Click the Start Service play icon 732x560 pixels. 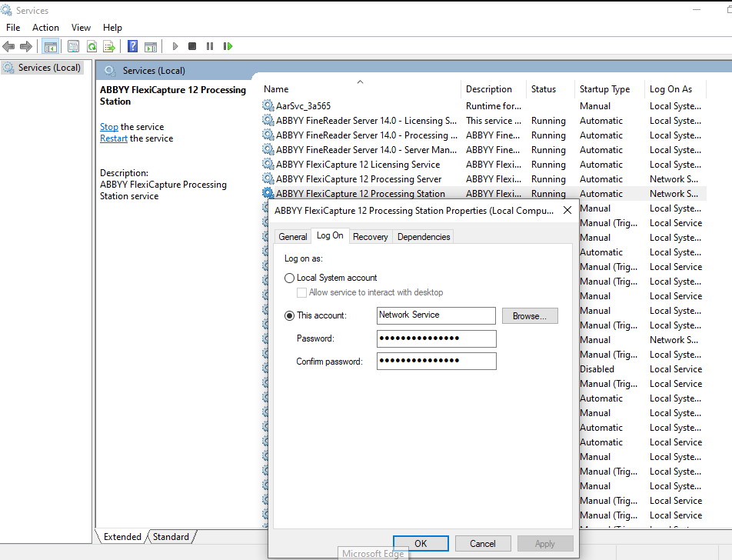click(175, 46)
